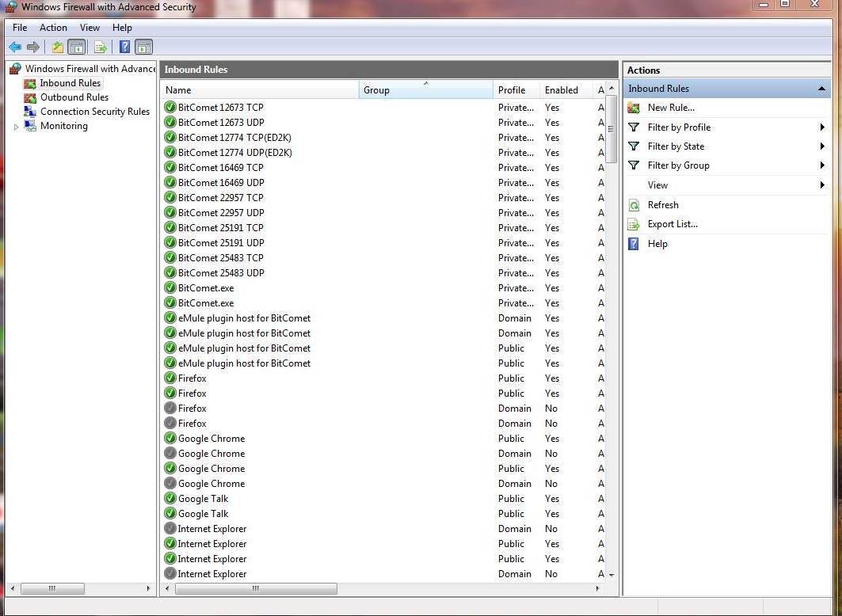842x616 pixels.
Task: Click green check icon of BitComet 25191 TCP
Action: [x=170, y=227]
